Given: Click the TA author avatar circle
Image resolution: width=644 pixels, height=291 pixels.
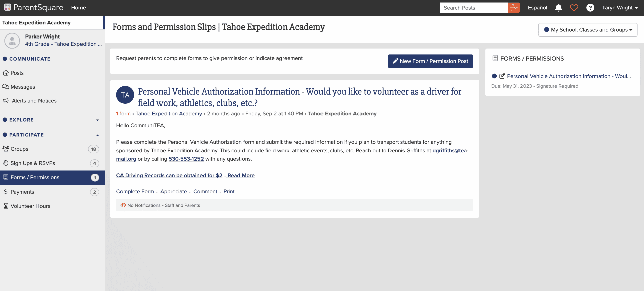Looking at the screenshot, I should (125, 95).
